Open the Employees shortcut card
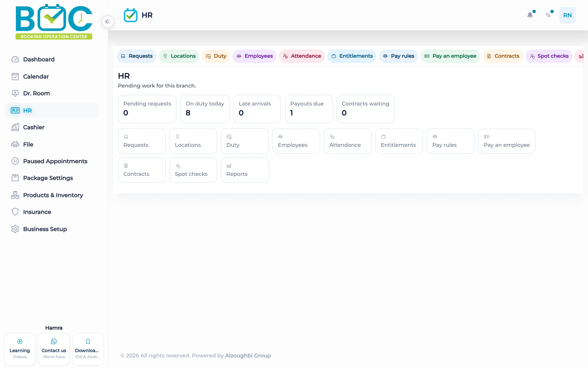The image size is (588, 368). click(x=296, y=141)
